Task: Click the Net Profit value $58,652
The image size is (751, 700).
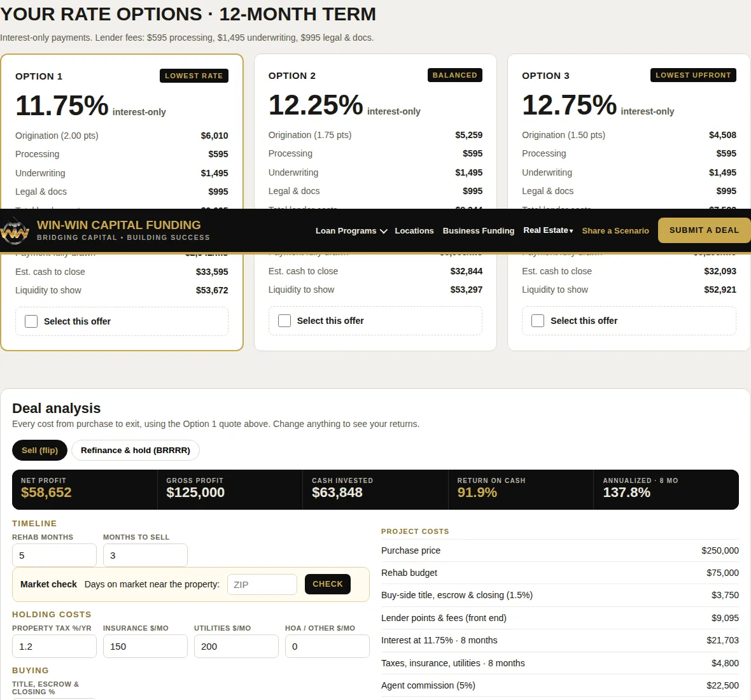Action: [46, 492]
